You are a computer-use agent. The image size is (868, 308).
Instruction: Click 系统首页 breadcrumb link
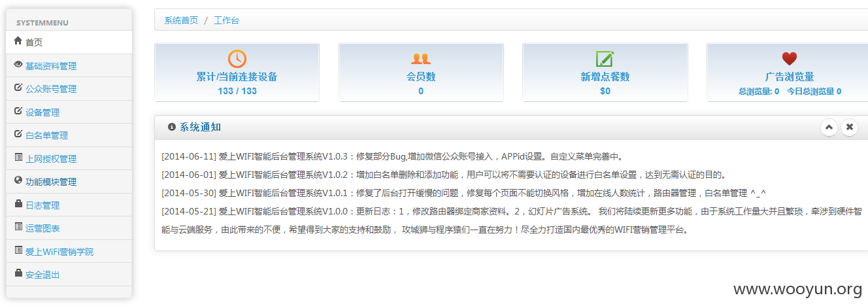[181, 20]
